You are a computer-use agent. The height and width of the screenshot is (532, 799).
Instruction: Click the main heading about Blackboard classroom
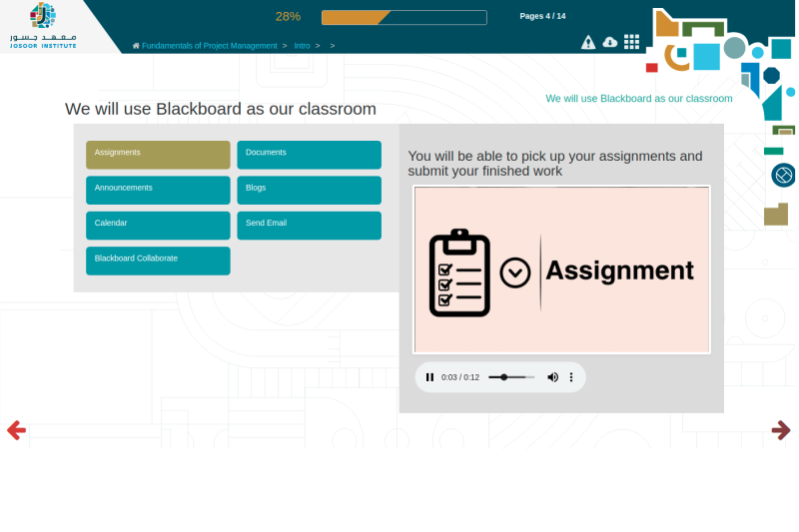pyautogui.click(x=221, y=109)
